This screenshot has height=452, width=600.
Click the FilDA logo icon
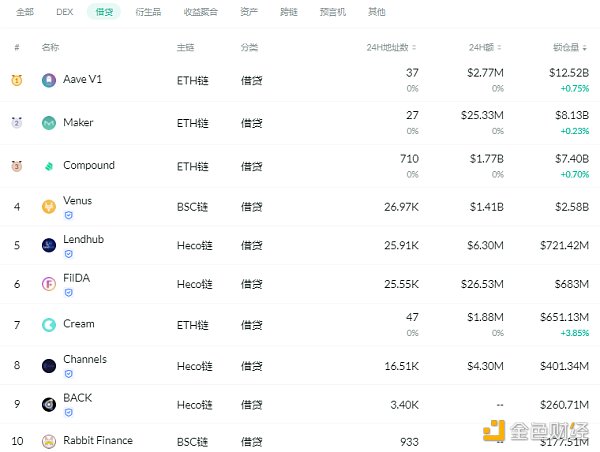pyautogui.click(x=49, y=284)
